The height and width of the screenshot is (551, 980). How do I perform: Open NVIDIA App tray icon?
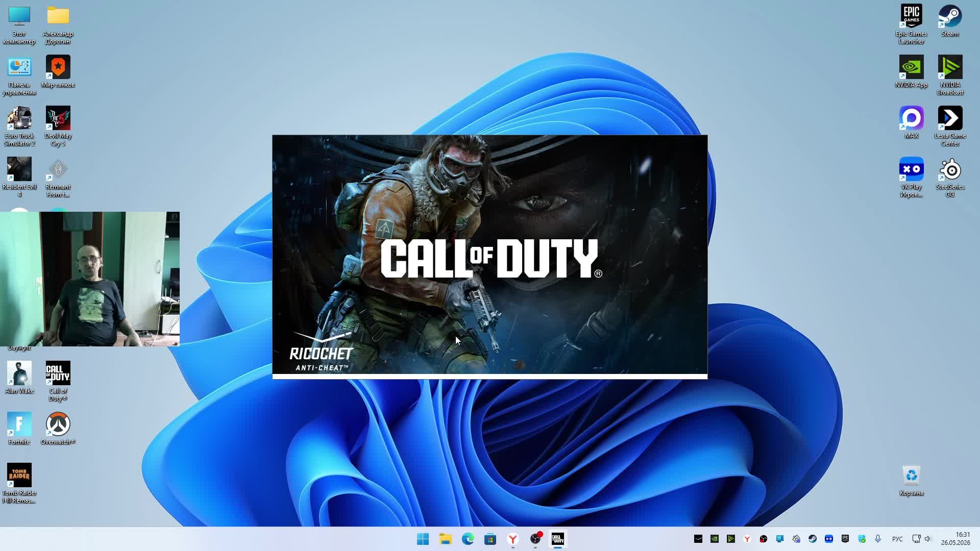pos(714,539)
